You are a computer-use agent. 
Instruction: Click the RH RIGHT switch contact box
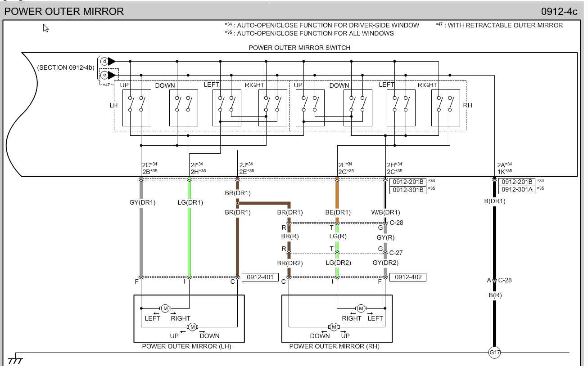pyautogui.click(x=445, y=108)
